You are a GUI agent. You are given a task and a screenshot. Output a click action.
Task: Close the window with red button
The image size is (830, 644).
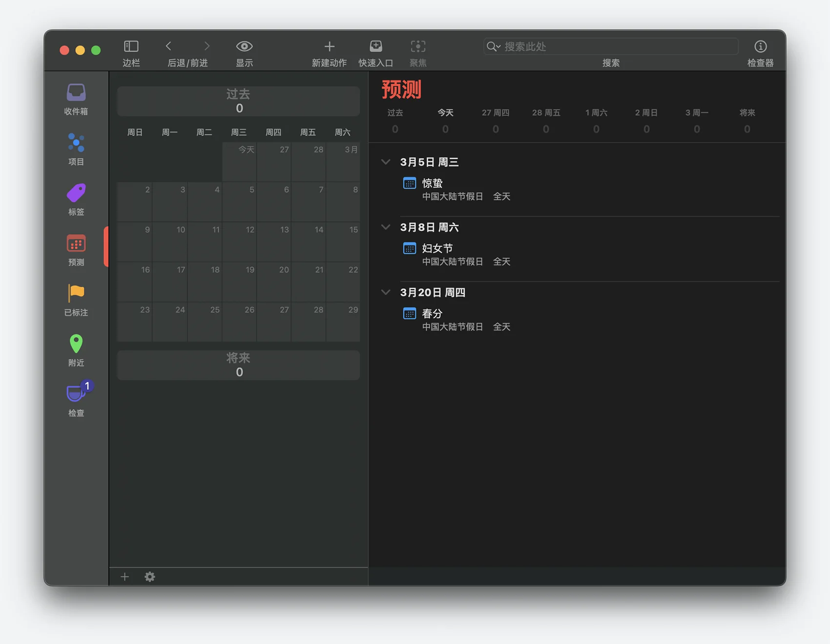tap(64, 50)
